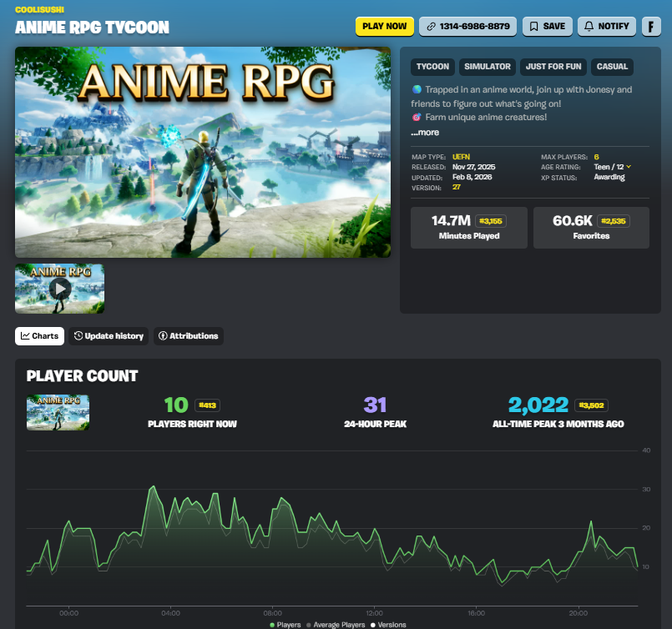672x629 pixels.
Task: Click the chart line icon in Charts tab
Action: [x=25, y=336]
